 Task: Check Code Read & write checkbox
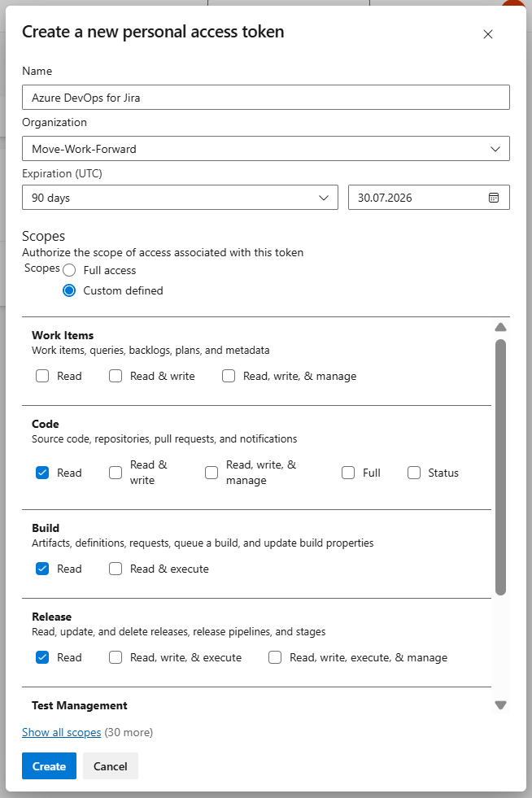116,473
